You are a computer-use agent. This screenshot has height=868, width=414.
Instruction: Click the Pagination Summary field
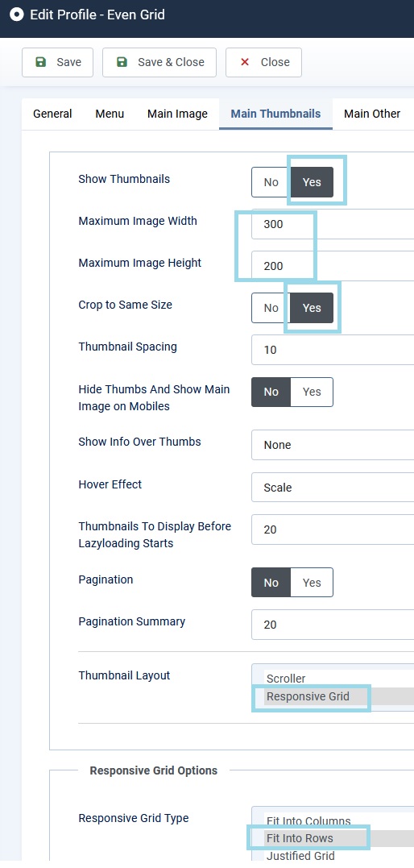333,625
